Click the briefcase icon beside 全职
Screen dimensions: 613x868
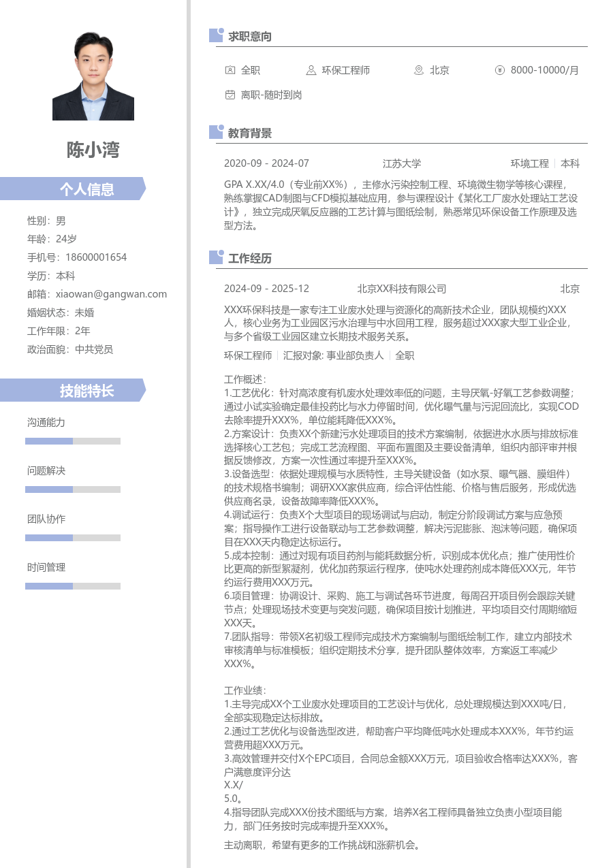pos(229,70)
